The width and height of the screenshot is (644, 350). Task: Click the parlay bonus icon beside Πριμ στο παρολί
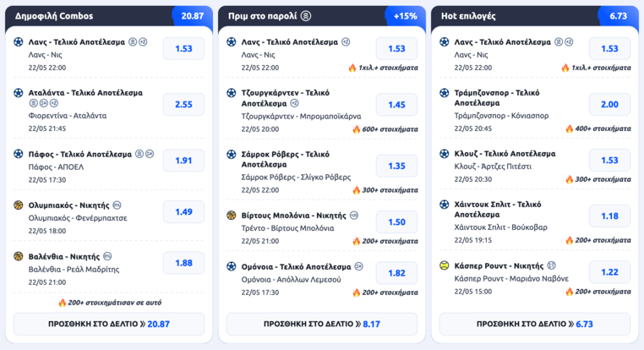pos(306,16)
